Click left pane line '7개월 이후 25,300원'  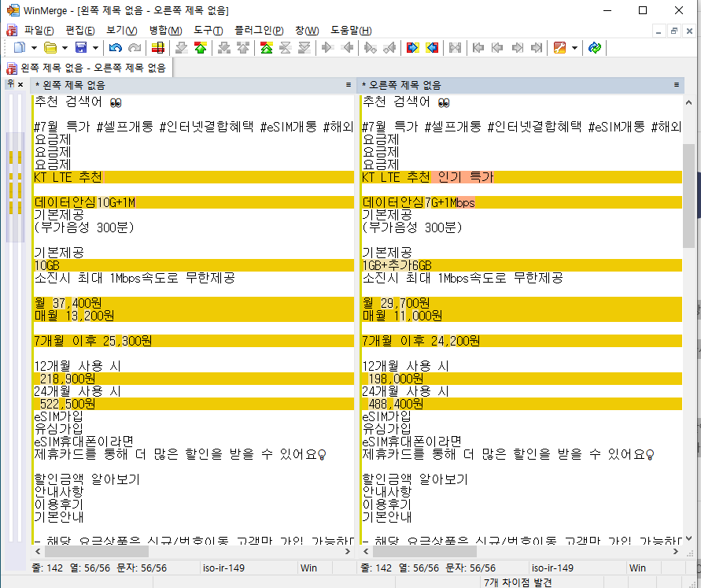(x=194, y=341)
